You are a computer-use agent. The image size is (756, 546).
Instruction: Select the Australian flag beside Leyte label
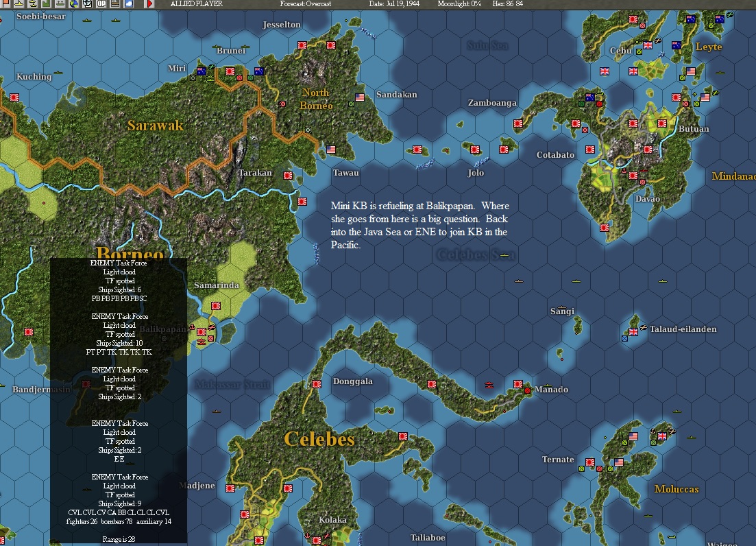tap(676, 45)
